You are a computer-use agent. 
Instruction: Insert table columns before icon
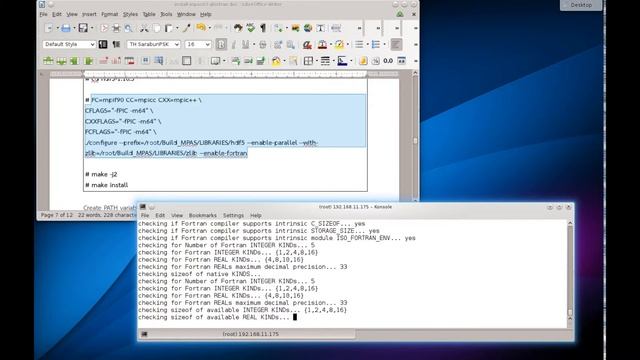[x=74, y=61]
